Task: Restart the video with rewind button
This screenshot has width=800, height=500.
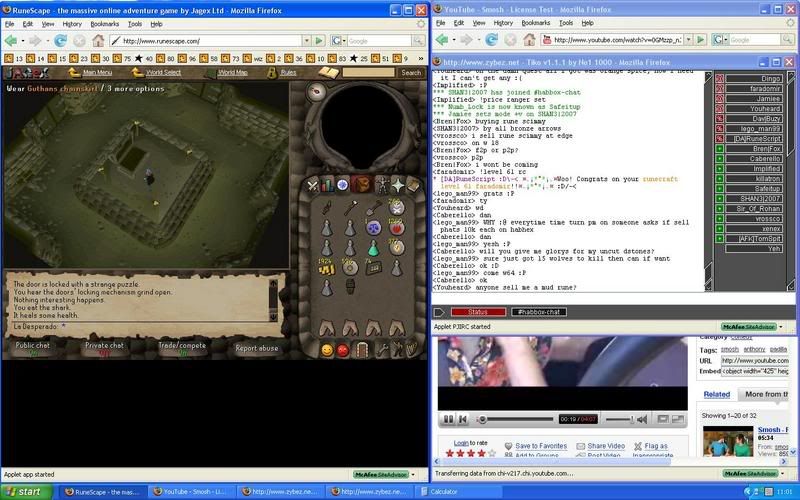Action: pyautogui.click(x=463, y=419)
